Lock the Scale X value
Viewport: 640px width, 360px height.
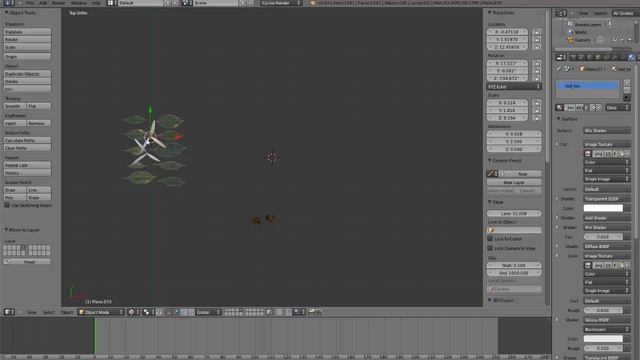[537, 103]
